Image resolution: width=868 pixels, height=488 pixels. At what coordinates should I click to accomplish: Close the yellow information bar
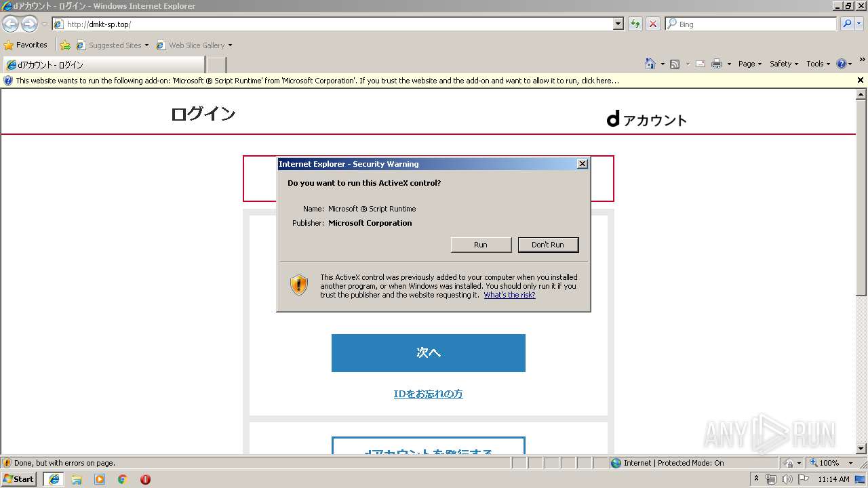coord(861,80)
